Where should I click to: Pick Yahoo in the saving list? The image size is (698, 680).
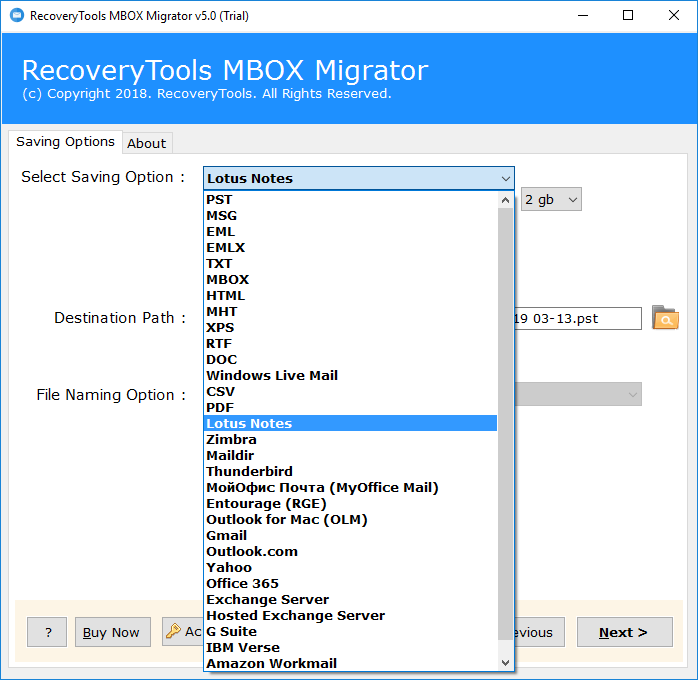tap(351, 568)
